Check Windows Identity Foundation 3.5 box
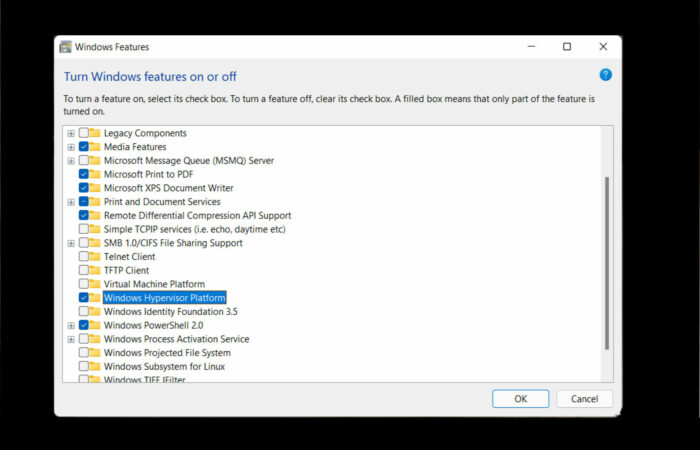This screenshot has width=700, height=450. click(x=83, y=312)
